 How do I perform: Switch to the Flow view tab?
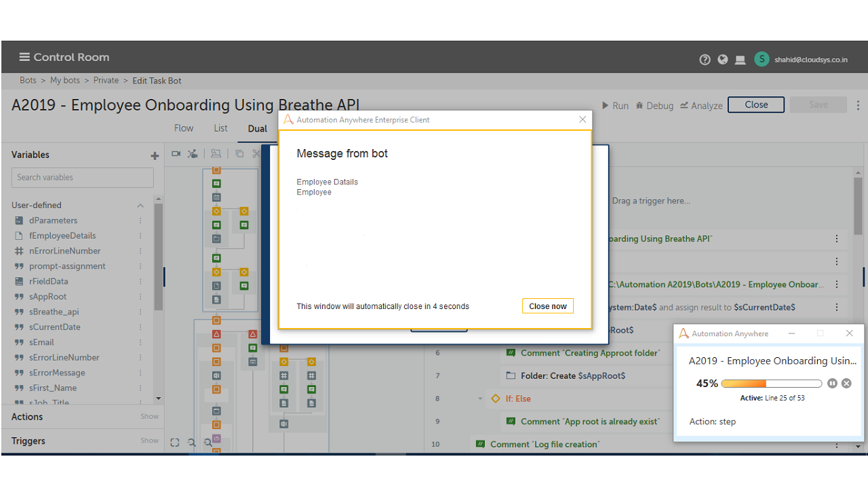184,128
